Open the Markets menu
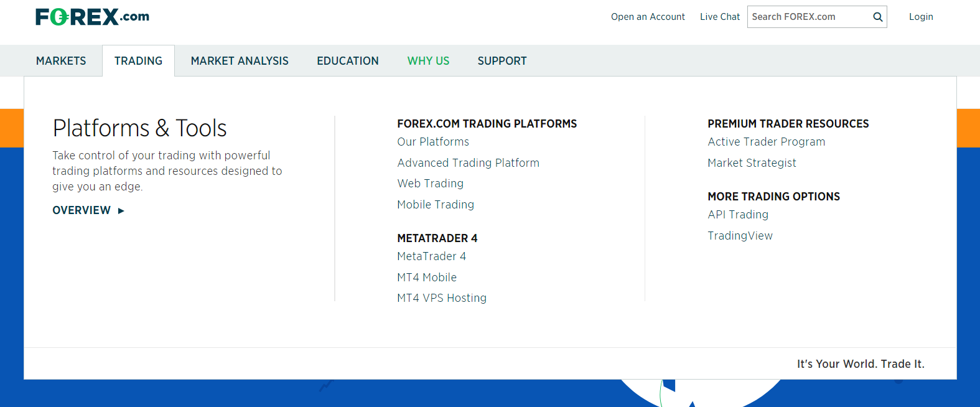 pyautogui.click(x=61, y=61)
